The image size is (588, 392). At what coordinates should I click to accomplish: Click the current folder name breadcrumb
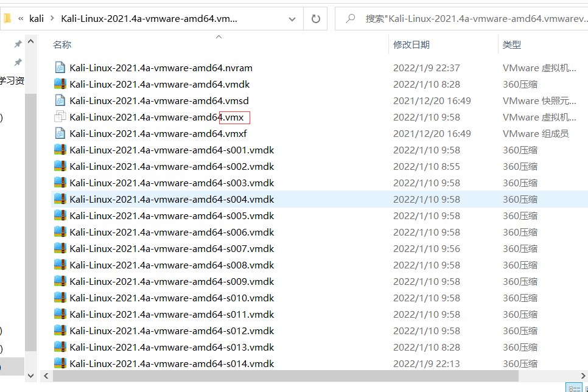(x=149, y=18)
